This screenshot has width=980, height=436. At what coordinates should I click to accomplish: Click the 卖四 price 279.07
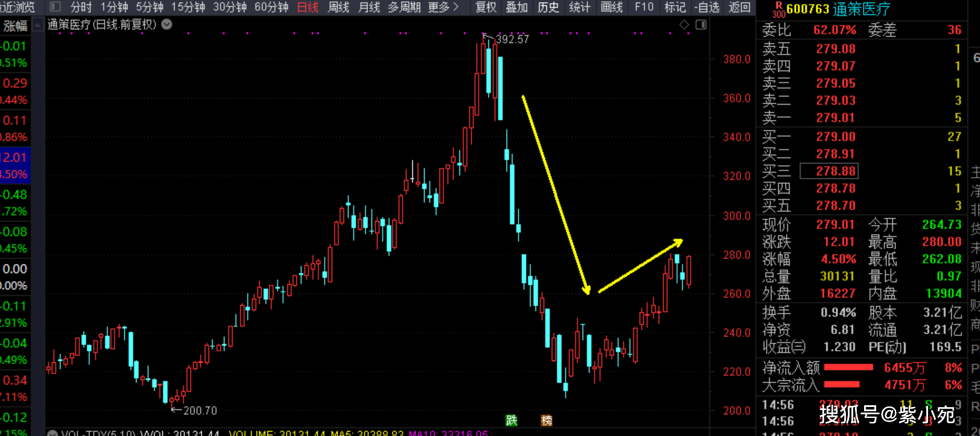tap(836, 66)
